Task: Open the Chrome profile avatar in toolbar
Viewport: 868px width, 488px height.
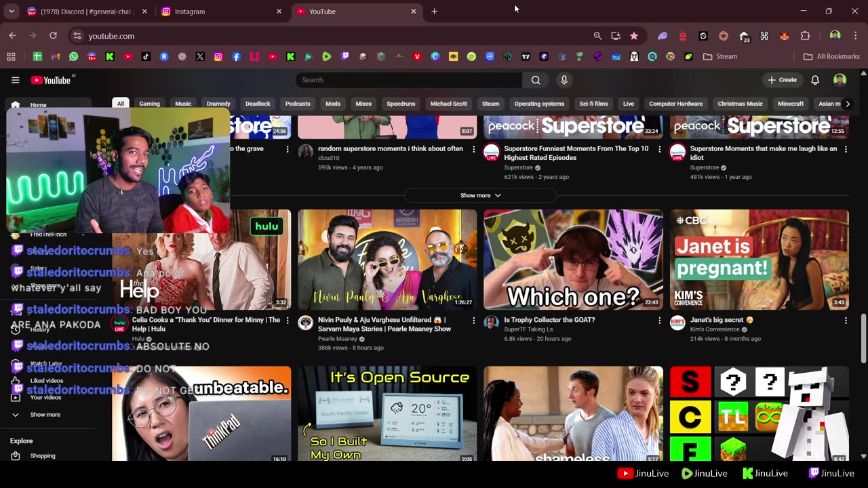Action: (x=835, y=36)
